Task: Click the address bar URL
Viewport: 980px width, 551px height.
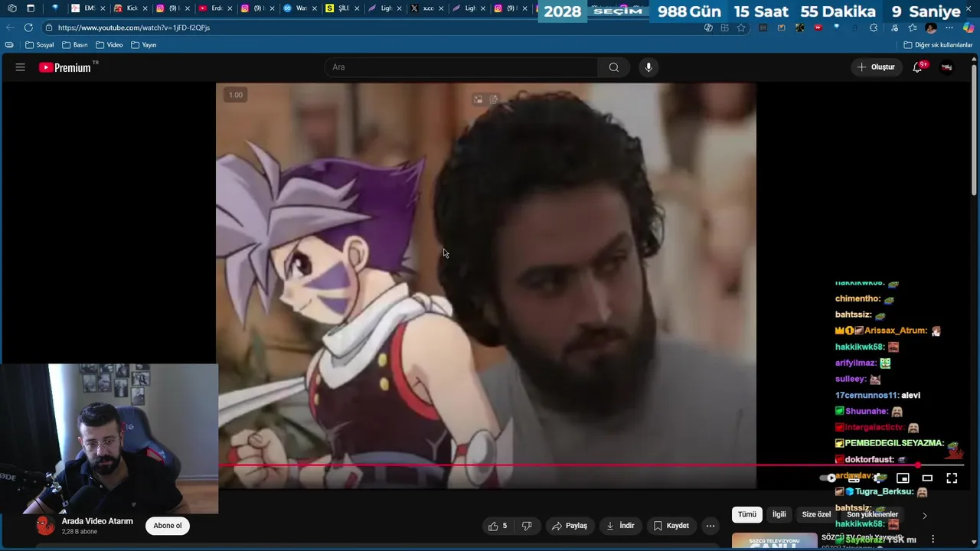Action: [134, 28]
